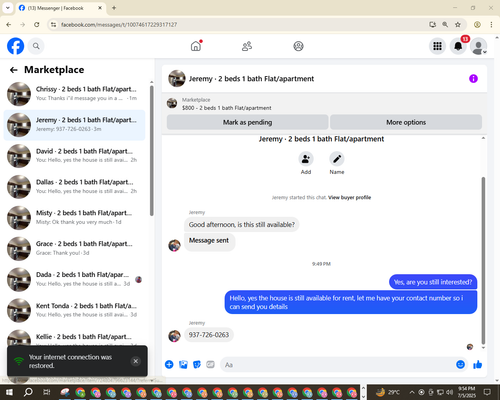Image resolution: width=500 pixels, height=400 pixels.
Task: Click the 937-726-0263 message bubble
Action: (209, 335)
